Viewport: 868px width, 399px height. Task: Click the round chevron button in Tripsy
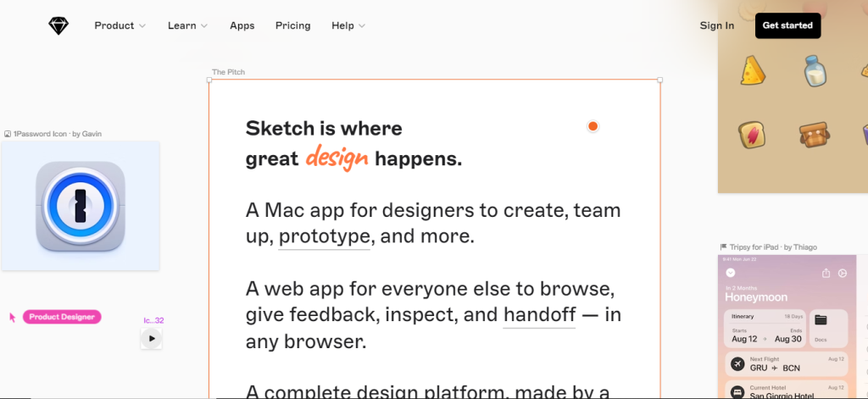(x=730, y=273)
